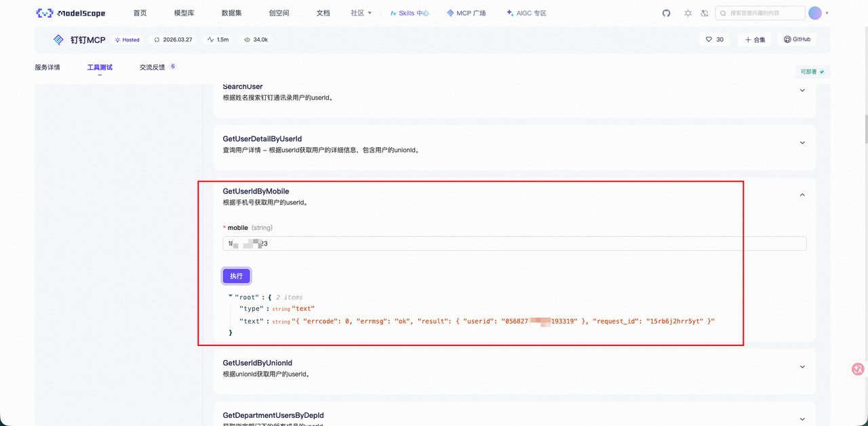Collapse the JSON "root" node triangle
This screenshot has height=426, width=868.
click(231, 296)
